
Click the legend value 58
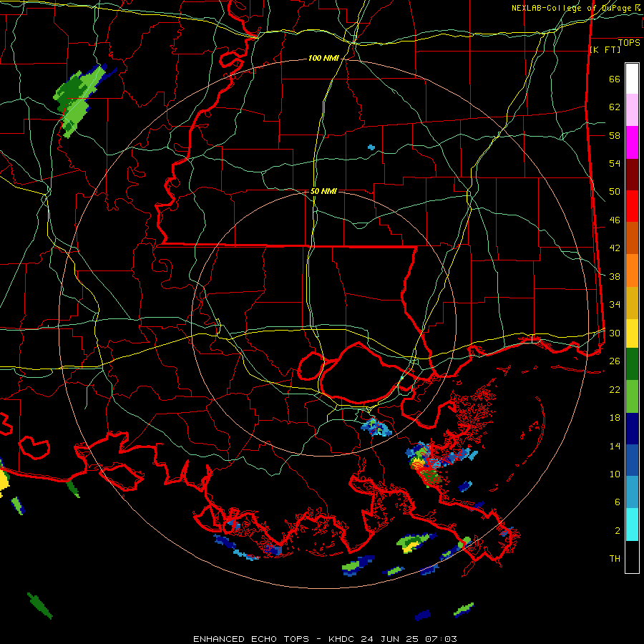(x=615, y=135)
